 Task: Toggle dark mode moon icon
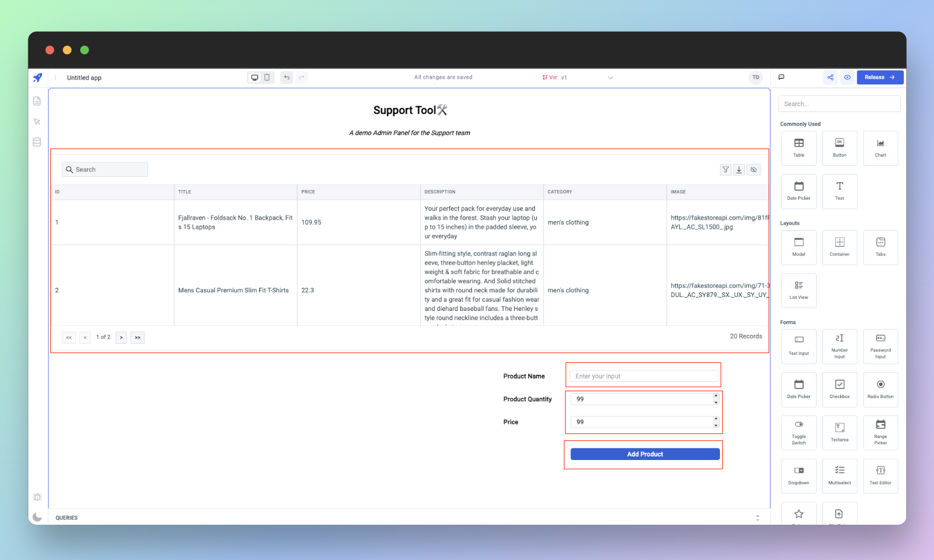click(38, 517)
